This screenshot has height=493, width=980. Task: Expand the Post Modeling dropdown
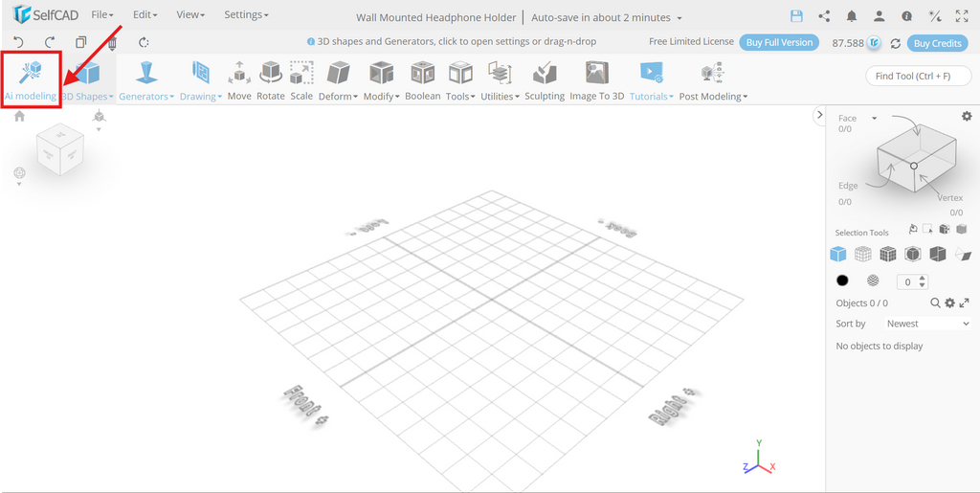point(713,97)
